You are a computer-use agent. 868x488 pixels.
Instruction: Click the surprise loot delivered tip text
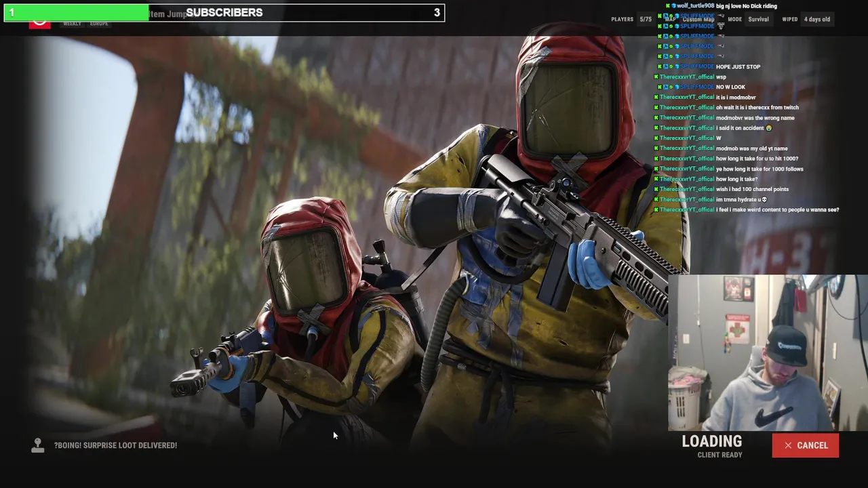coord(115,445)
